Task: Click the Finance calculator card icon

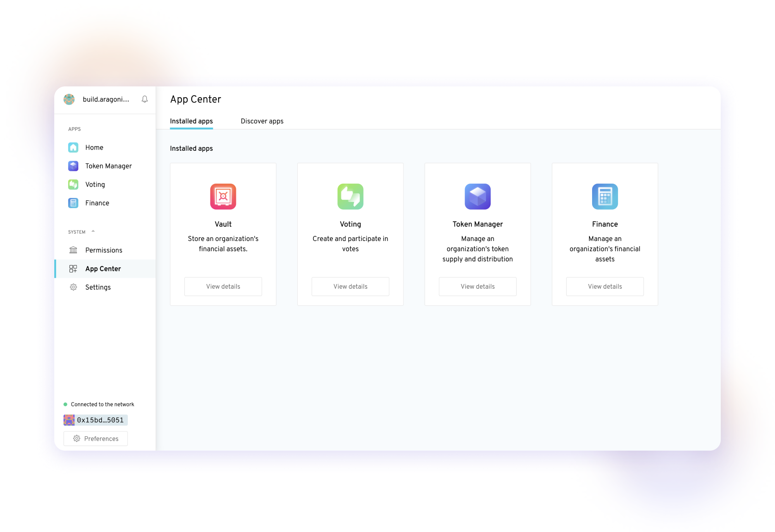Action: (604, 196)
